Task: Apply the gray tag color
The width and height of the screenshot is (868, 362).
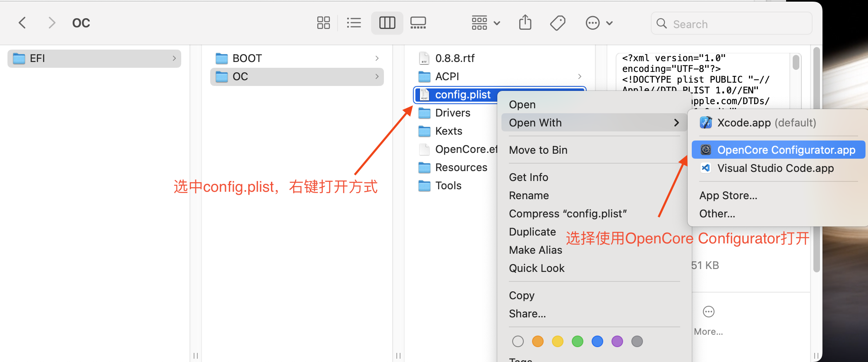Action: click(637, 341)
